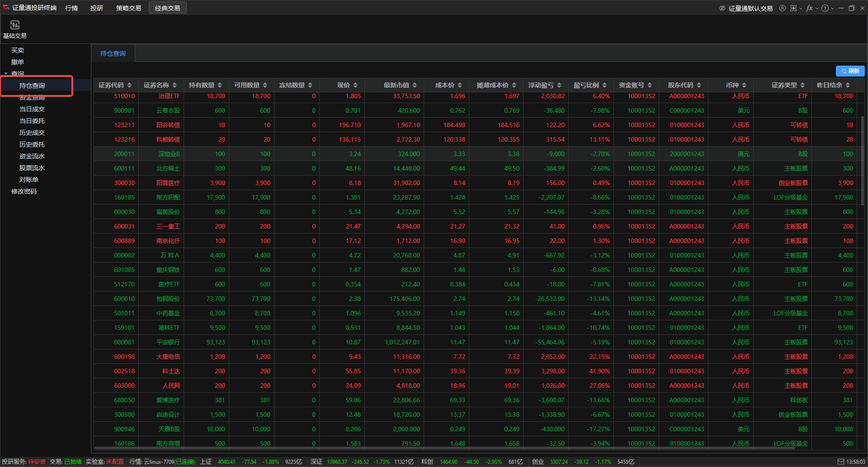This screenshot has width=868, height=467.
Task: Click the four-petal layout icon
Action: [x=793, y=8]
